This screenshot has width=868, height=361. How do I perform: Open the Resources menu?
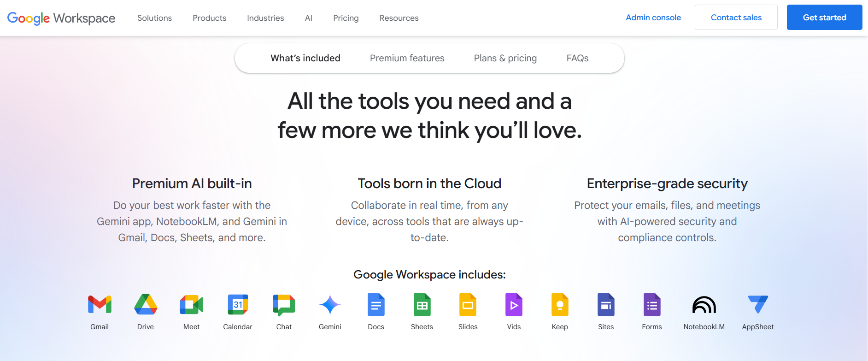coord(399,18)
